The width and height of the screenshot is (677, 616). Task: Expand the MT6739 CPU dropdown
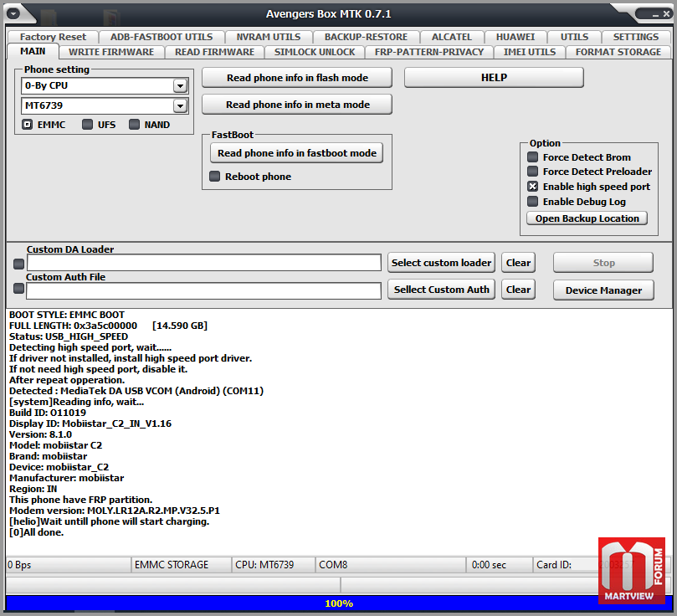[x=180, y=105]
